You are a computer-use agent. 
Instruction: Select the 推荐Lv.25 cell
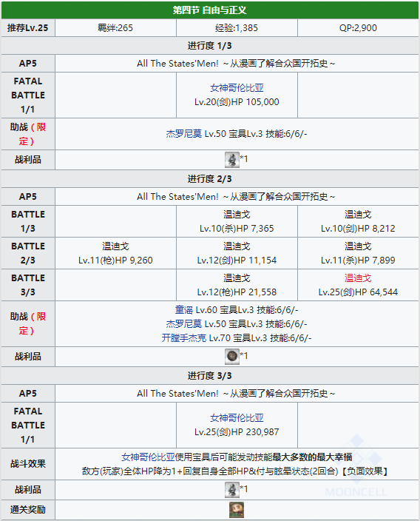(x=28, y=27)
